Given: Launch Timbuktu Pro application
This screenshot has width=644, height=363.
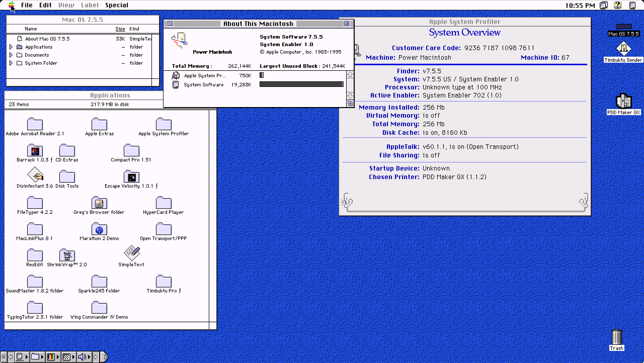Looking at the screenshot, I should pyautogui.click(x=163, y=282).
